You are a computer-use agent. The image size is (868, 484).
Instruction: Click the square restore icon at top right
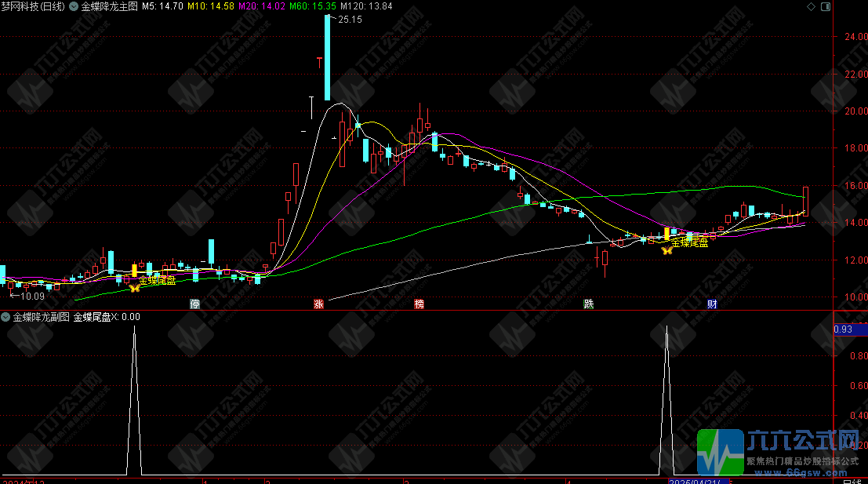824,6
